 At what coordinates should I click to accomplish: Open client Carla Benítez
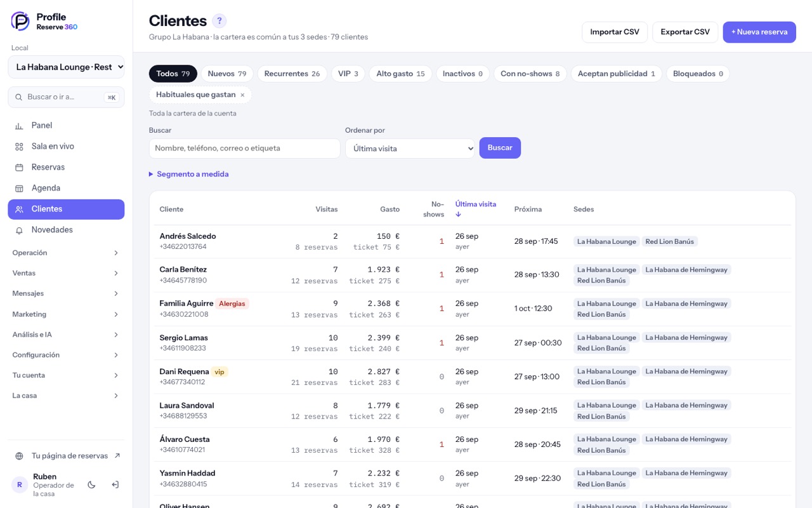183,270
